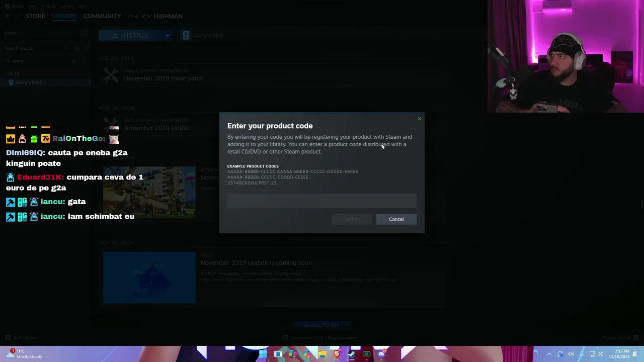The height and width of the screenshot is (362, 644).
Task: Collapse the 2022 group
Action: click(11, 74)
